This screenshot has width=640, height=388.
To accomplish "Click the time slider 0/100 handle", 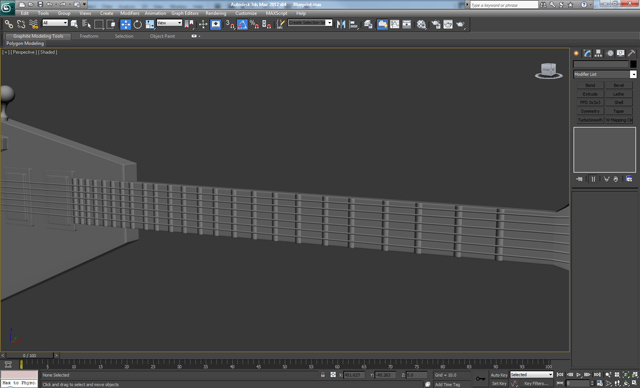I will click(x=29, y=355).
